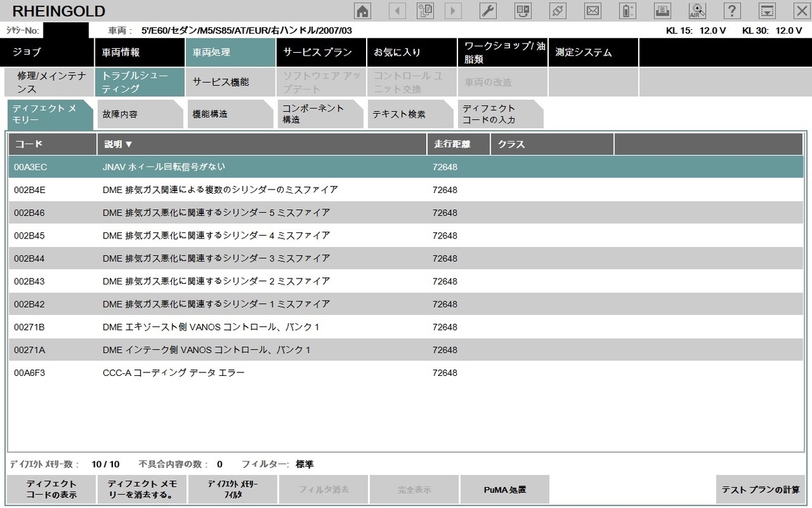Sort by 説明 column header arrow
Screen dimensions: 812x508
point(129,144)
